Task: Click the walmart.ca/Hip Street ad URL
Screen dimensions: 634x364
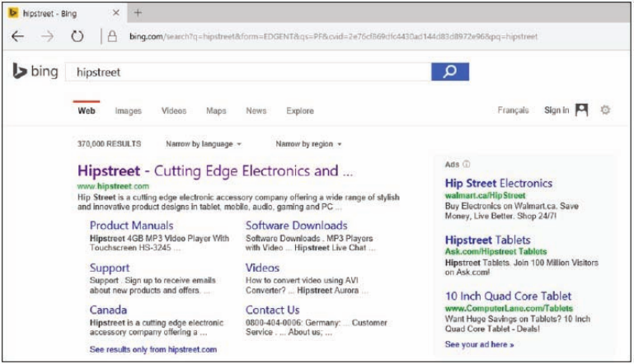Action: 486,195
